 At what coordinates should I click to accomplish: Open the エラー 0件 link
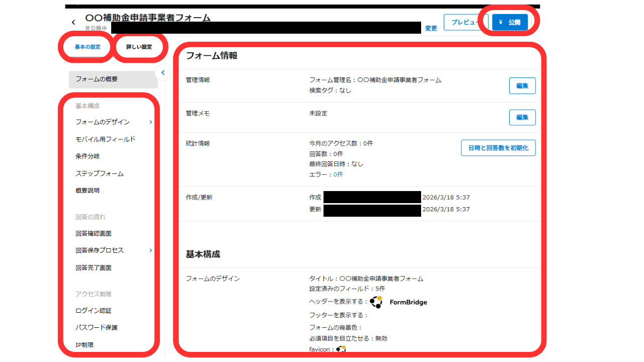pos(338,174)
